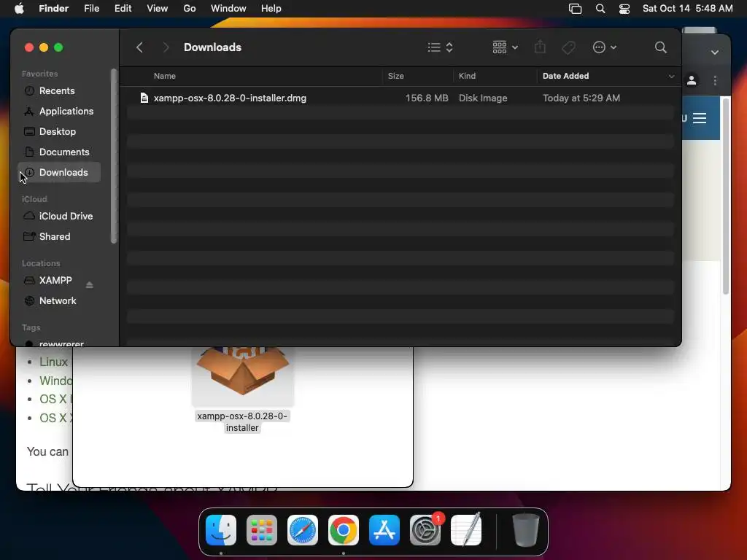Screen dimensions: 747x560
Task: Click the Stage Manager icon in the menu bar
Action: coord(575,9)
